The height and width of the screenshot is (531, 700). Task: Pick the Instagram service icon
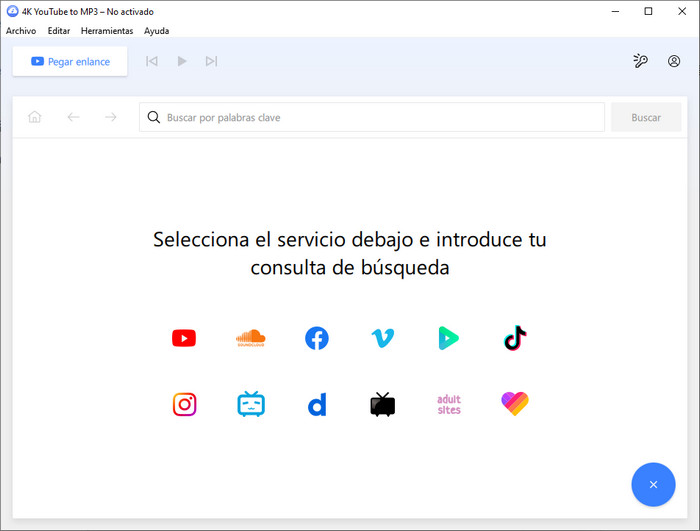[184, 405]
